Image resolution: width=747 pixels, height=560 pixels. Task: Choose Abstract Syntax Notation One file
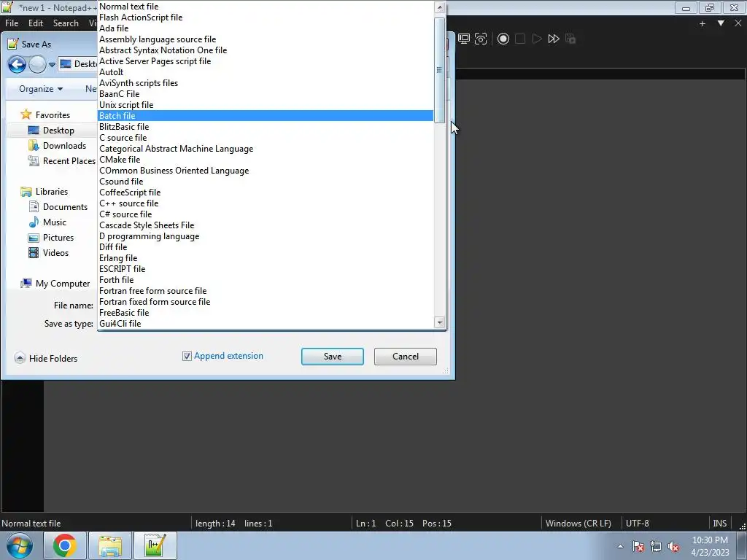point(266,50)
